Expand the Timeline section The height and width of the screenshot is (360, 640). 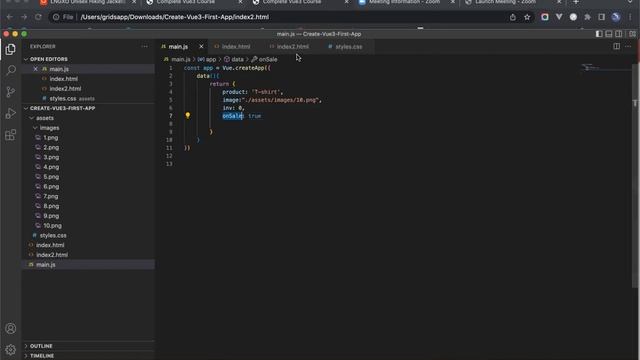88,356
